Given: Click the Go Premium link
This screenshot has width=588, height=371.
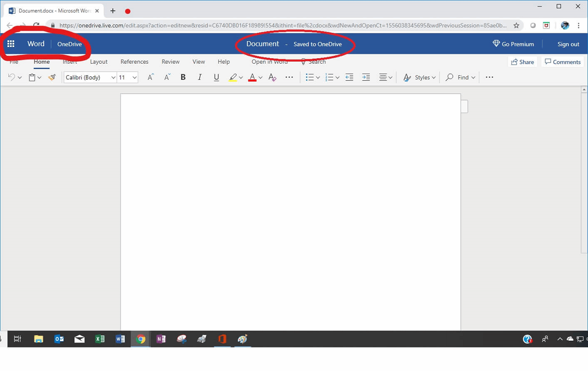Looking at the screenshot, I should (x=513, y=44).
